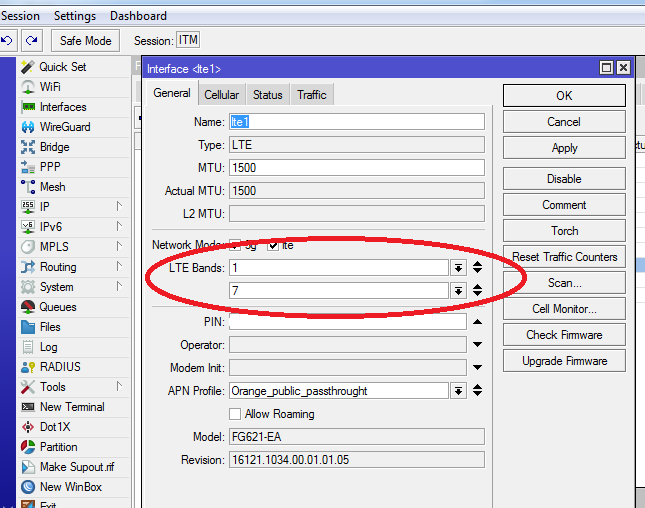Open the Tools icon
The height and width of the screenshot is (508, 645).
(28, 387)
